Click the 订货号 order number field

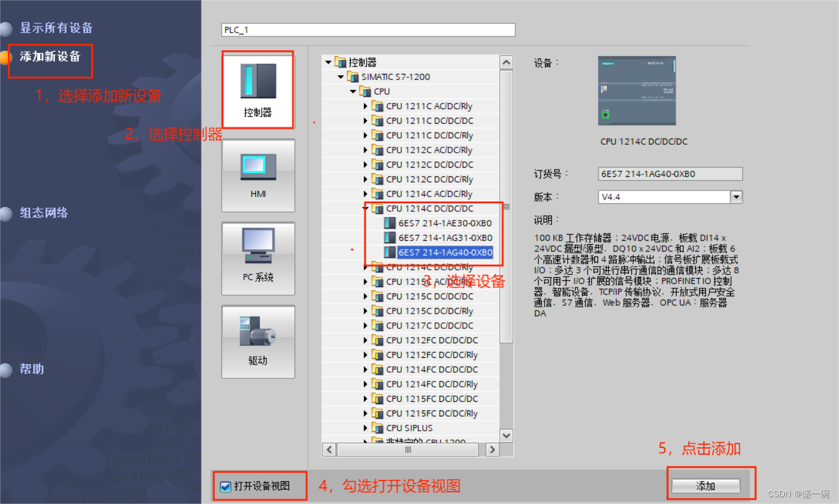tap(670, 174)
